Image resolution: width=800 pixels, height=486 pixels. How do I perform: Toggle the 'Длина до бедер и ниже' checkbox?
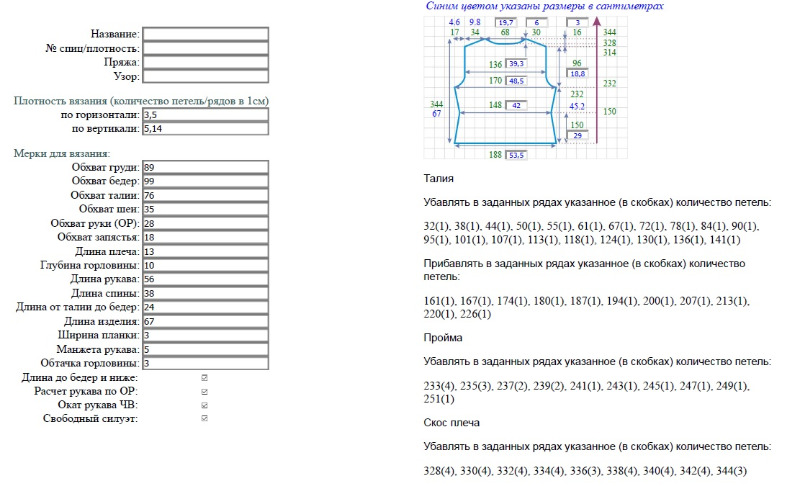coord(205,377)
